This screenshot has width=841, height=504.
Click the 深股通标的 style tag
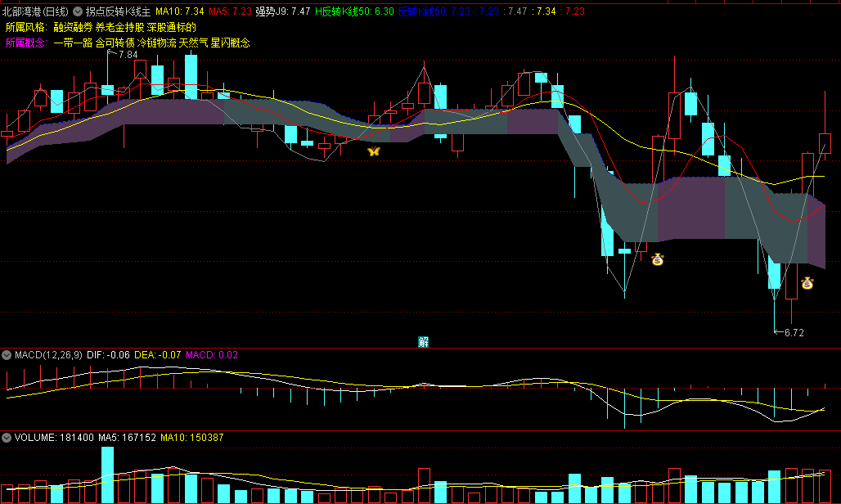[172, 27]
